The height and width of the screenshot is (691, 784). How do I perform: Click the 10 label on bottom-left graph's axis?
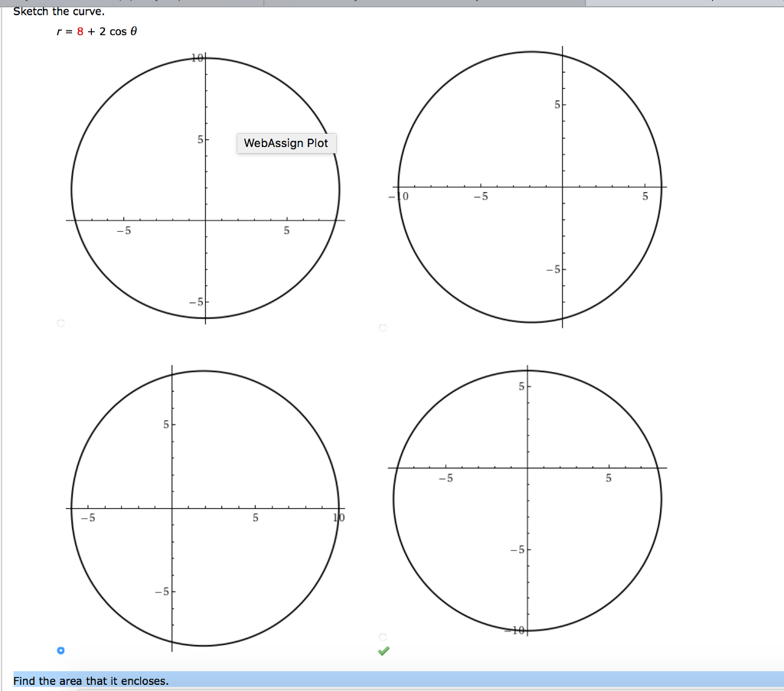(338, 517)
